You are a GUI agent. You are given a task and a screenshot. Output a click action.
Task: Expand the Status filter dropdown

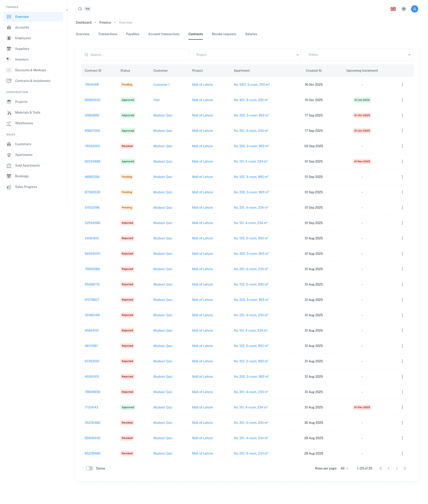pos(359,55)
